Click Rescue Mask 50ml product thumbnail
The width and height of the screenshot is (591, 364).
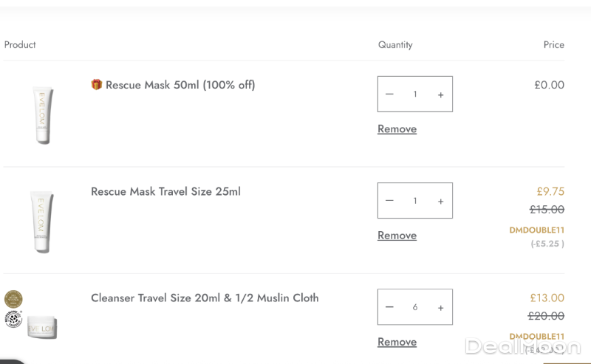[42, 114]
